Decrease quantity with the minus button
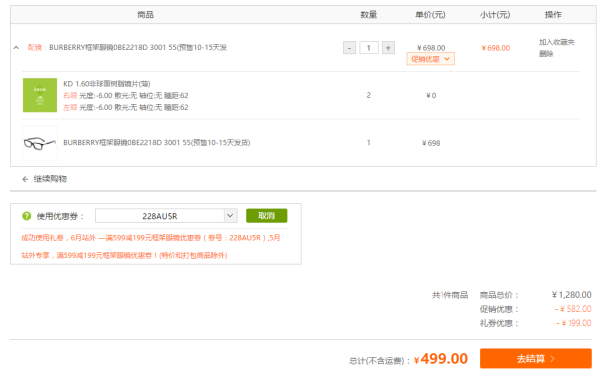Screen dimensions: 600x379 pyautogui.click(x=349, y=48)
